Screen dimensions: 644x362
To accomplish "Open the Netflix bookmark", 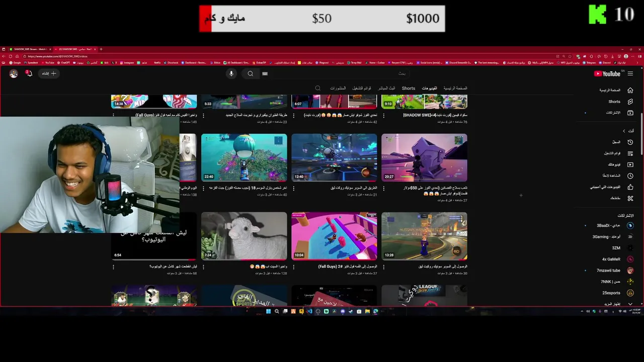I will 157,63.
